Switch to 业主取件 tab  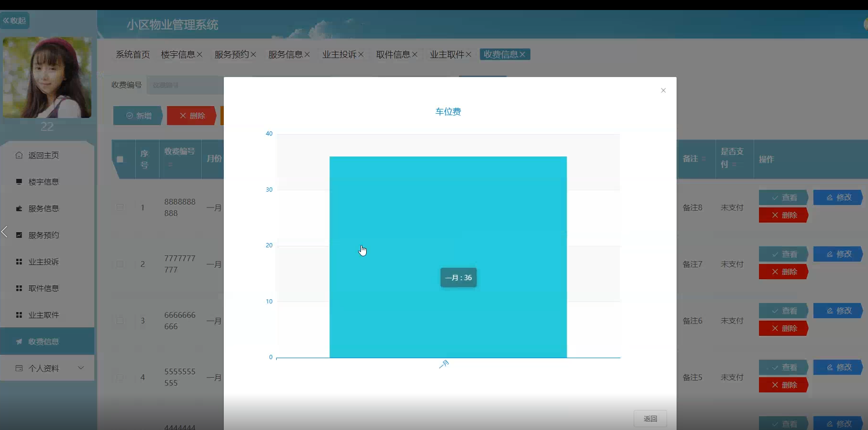click(x=447, y=55)
